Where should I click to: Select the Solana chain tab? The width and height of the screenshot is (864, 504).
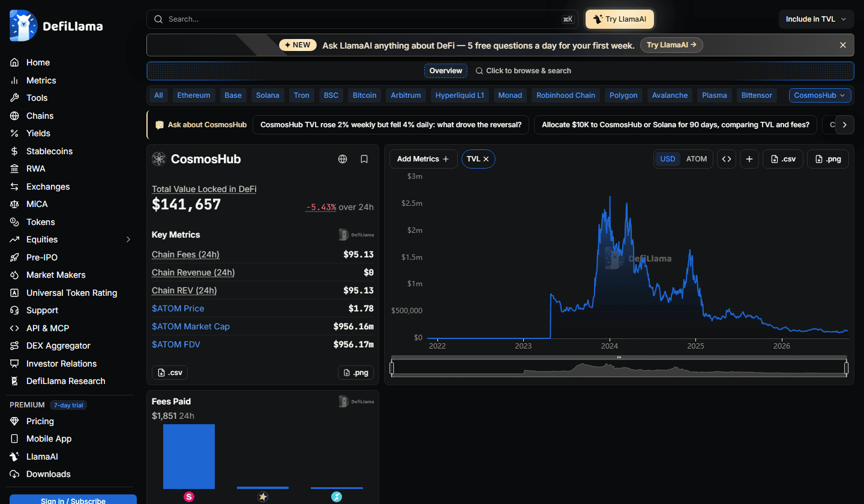(268, 95)
